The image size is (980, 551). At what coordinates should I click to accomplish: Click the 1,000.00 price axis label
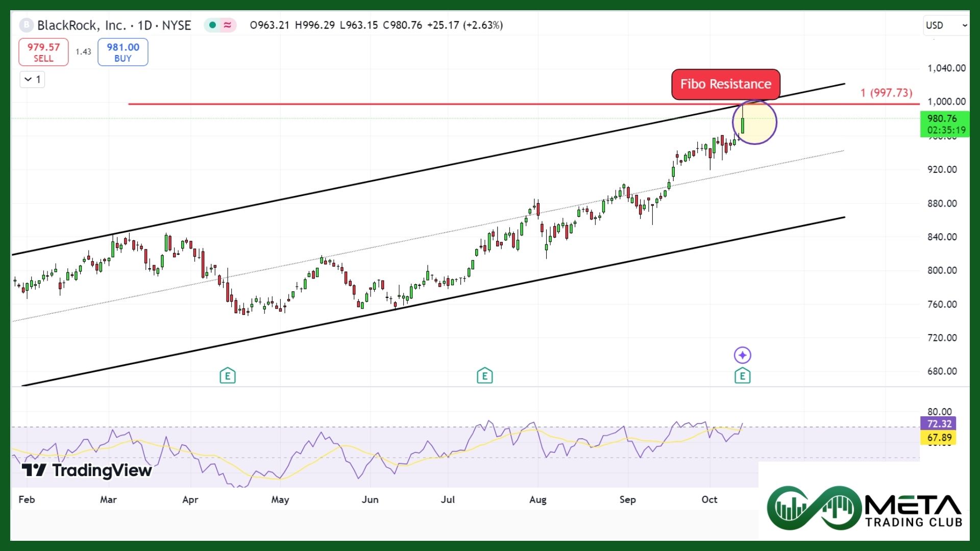click(x=946, y=102)
